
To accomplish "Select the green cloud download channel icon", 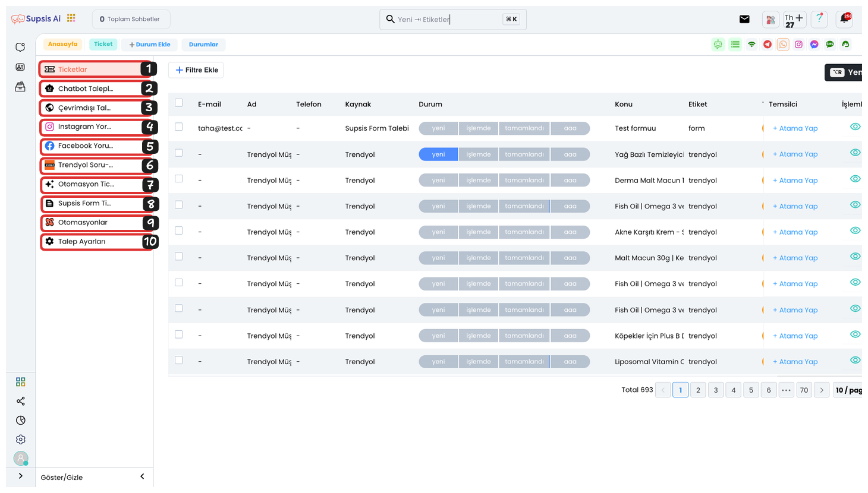I will pyautogui.click(x=845, y=45).
